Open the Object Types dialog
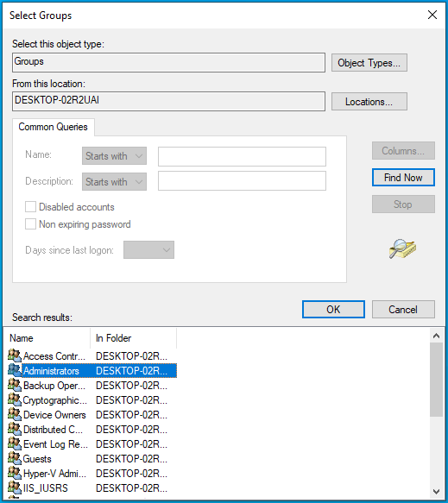 pos(369,63)
